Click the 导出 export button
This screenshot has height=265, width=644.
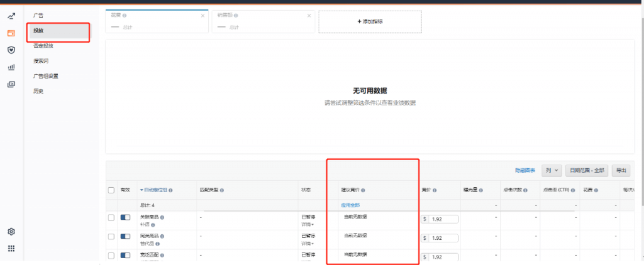[621, 170]
